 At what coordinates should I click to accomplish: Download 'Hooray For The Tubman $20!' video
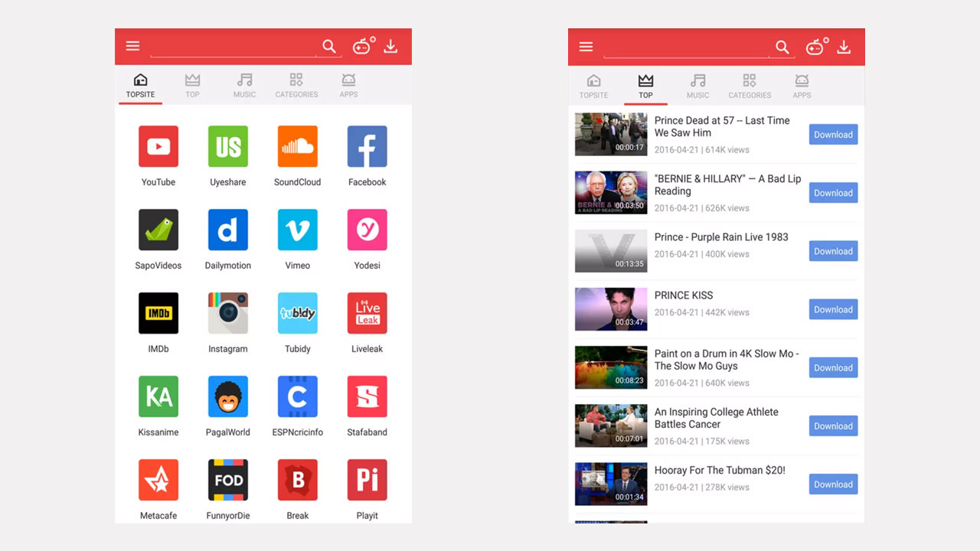833,484
